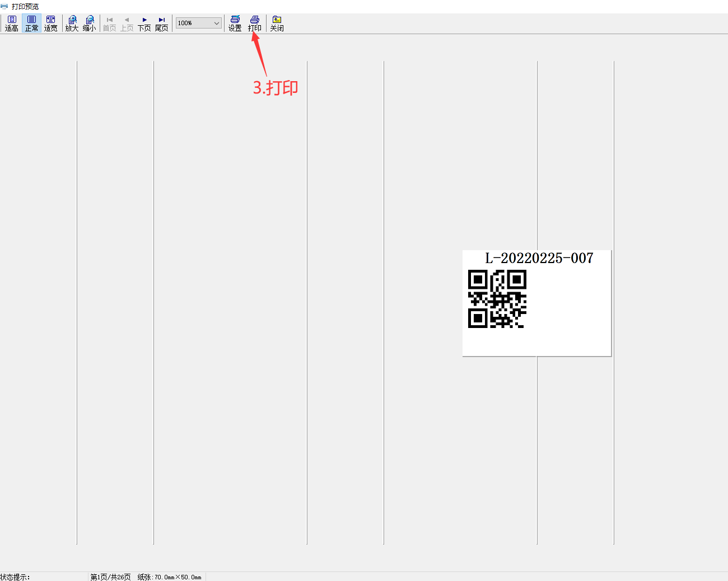728x581 pixels.
Task: Click the red 3.打印 annotation text
Action: point(276,88)
